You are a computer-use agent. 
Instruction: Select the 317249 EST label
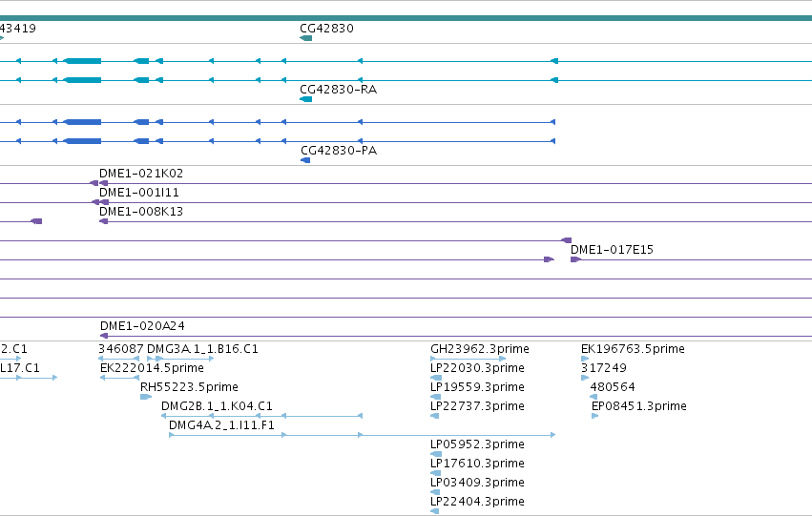604,368
